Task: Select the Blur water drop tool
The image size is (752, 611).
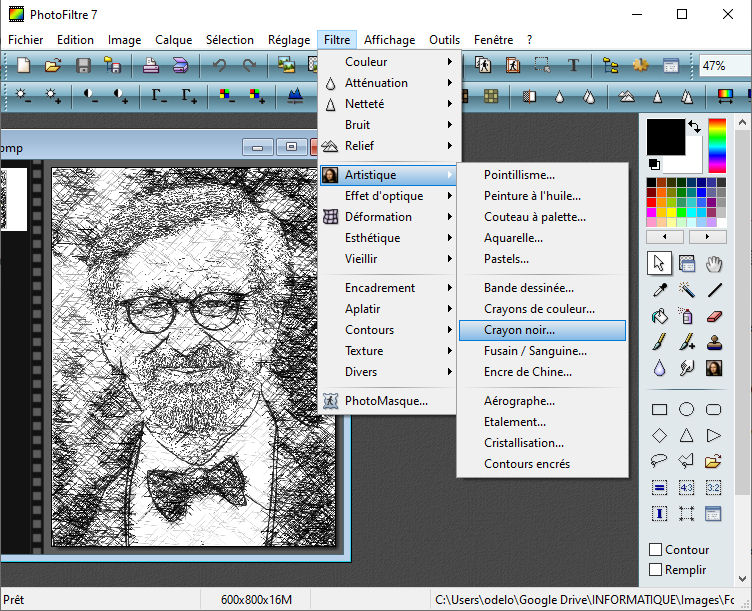Action: [659, 368]
